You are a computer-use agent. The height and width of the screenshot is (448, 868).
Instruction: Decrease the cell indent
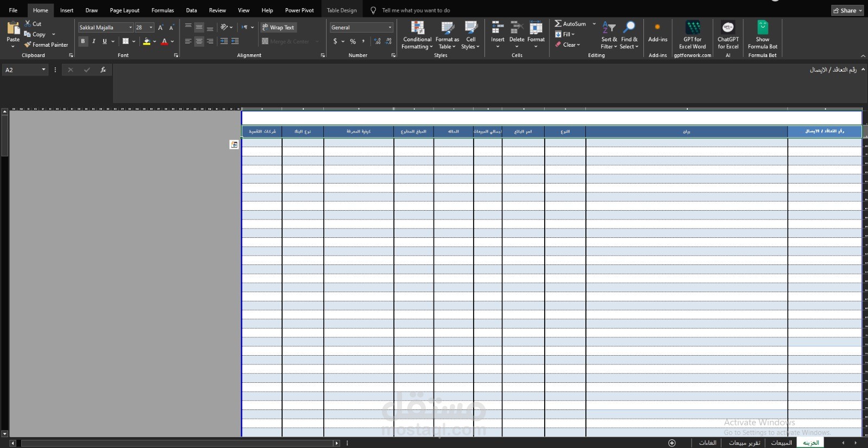tap(224, 41)
